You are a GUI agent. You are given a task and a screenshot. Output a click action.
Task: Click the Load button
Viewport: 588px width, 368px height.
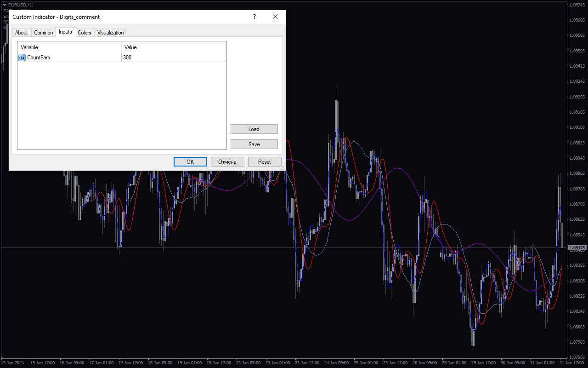(254, 129)
